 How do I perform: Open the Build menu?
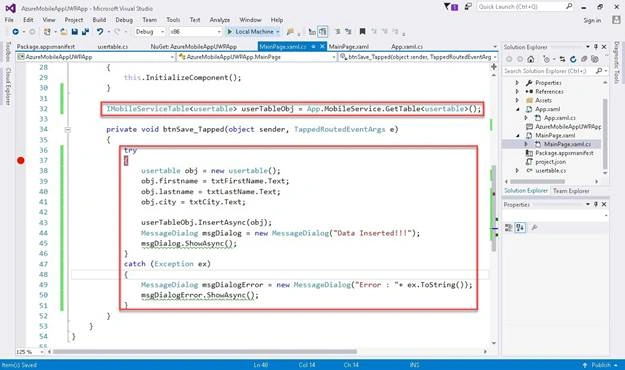[99, 20]
